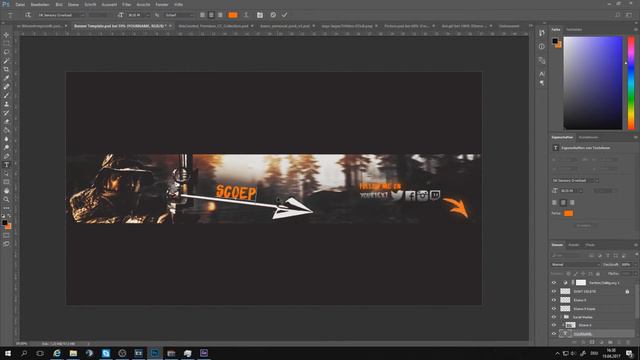Select the Eyedropper tool
The height and width of the screenshot is (360, 640).
pyautogui.click(x=6, y=78)
